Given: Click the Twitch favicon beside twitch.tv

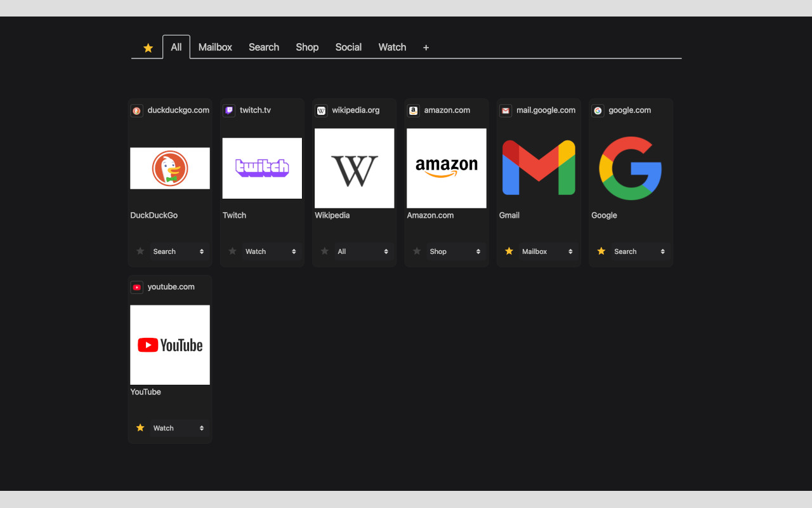Looking at the screenshot, I should click(x=229, y=110).
